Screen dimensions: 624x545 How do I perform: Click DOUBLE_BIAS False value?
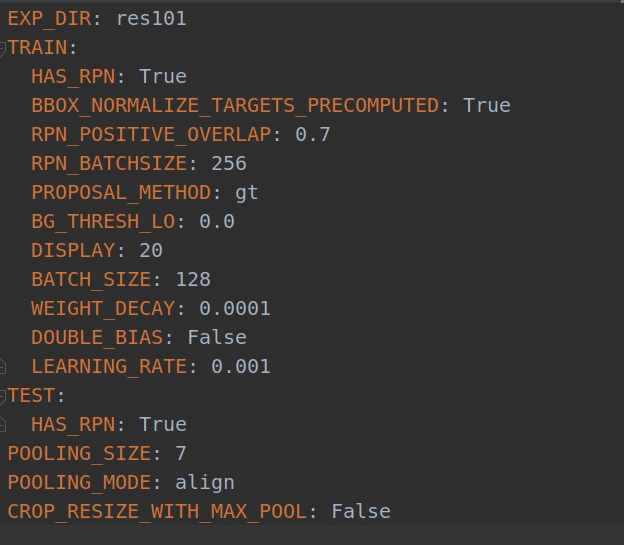pos(217,338)
